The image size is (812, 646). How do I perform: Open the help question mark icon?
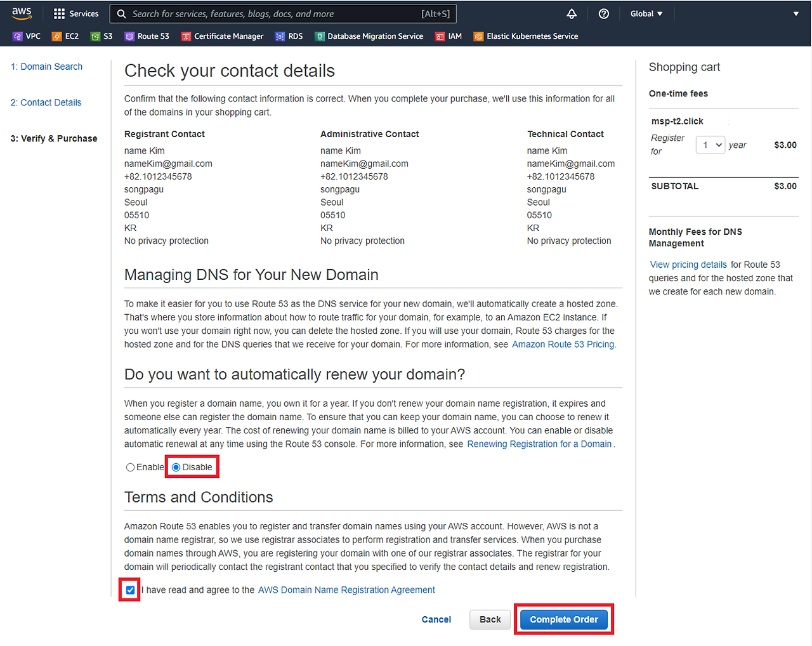point(604,13)
